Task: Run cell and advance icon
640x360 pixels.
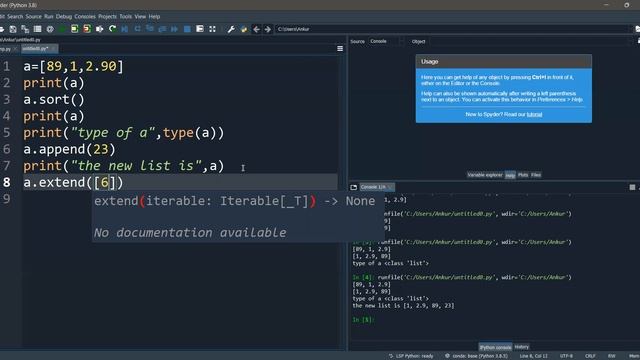Action: (x=87, y=29)
